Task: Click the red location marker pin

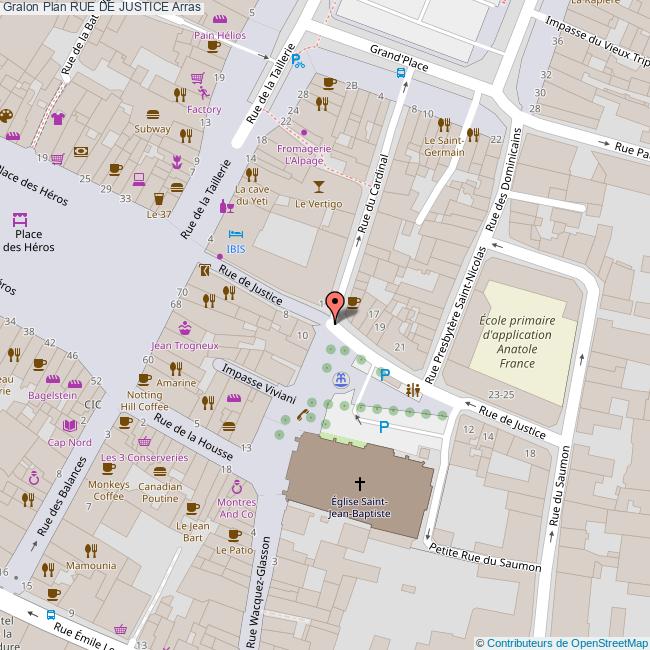Action: pyautogui.click(x=336, y=305)
